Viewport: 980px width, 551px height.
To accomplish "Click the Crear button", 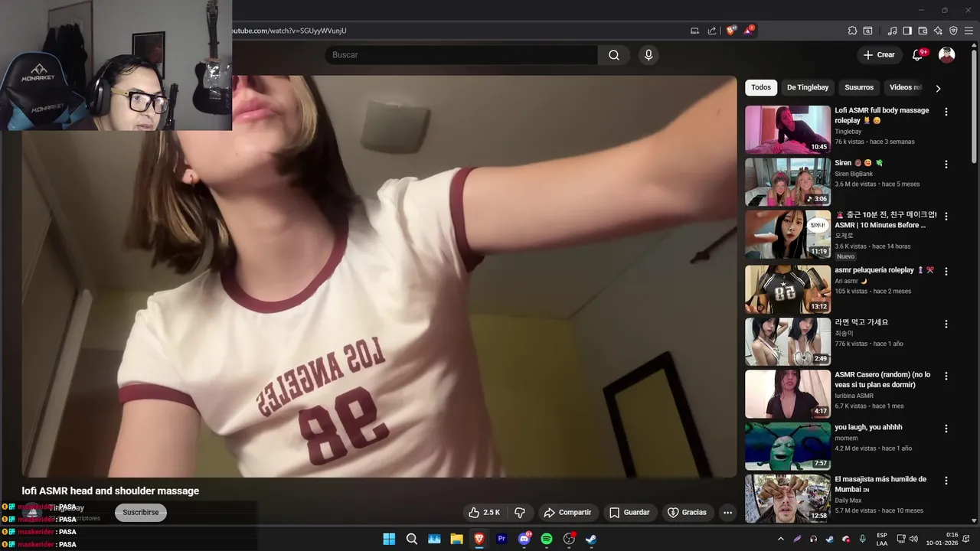I will 879,55.
